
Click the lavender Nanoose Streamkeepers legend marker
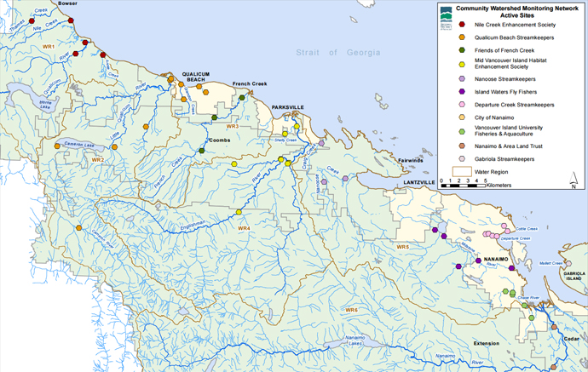coord(462,78)
